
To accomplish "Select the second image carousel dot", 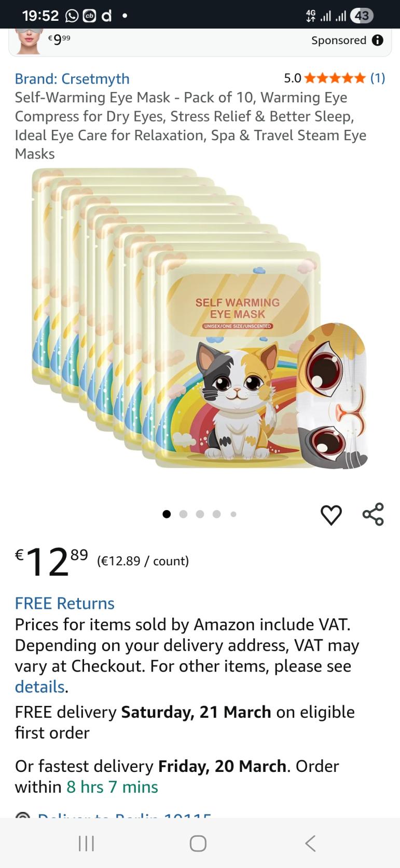I will pos(183,514).
